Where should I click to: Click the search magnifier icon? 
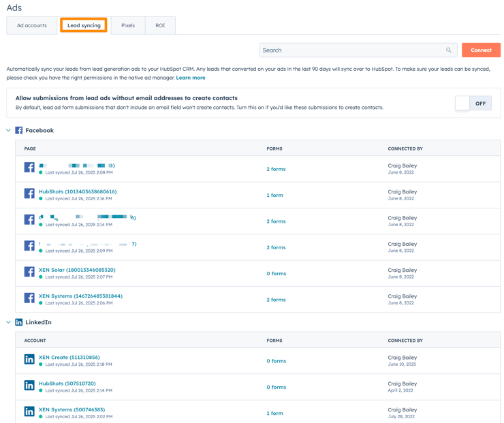tap(449, 50)
